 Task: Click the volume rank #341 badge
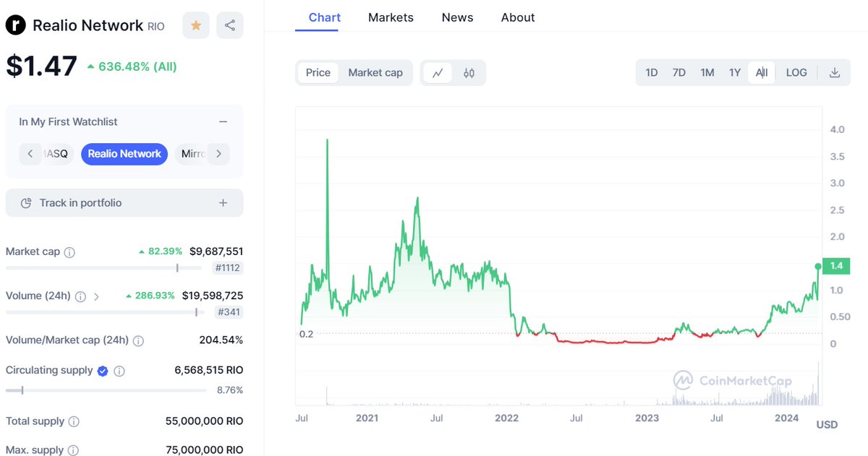pyautogui.click(x=230, y=312)
